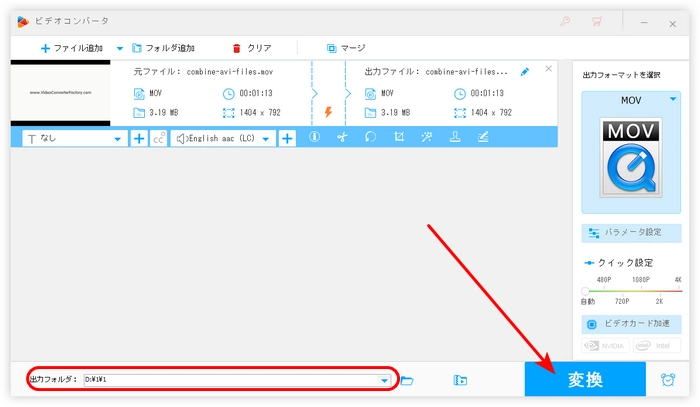Click output duration 00:01:13
This screenshot has width=700, height=407.
487,93
